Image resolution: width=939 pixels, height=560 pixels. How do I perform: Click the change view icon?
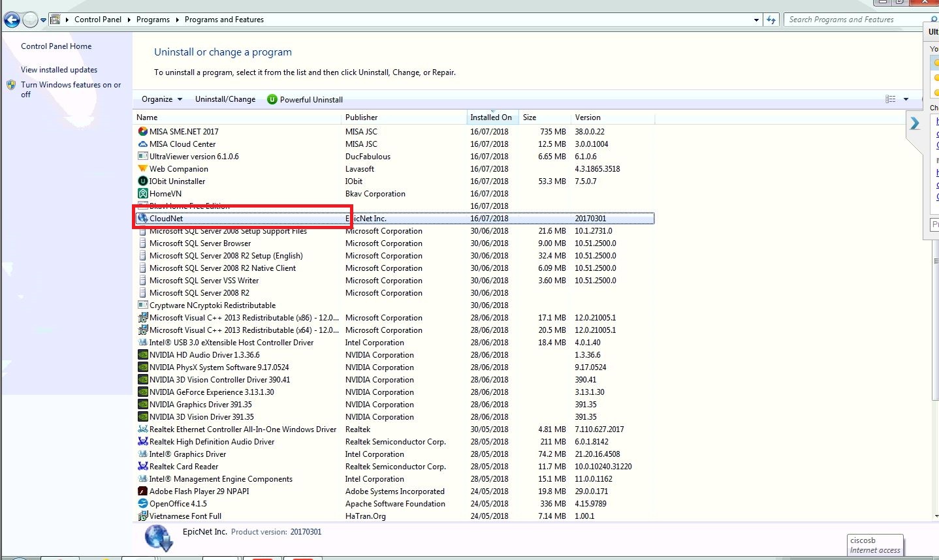click(x=890, y=99)
